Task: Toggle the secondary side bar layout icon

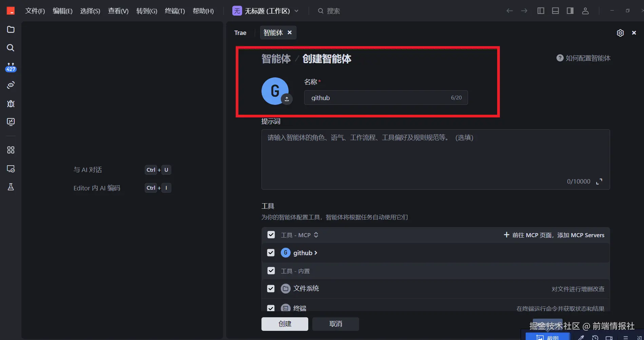Action: [570, 11]
